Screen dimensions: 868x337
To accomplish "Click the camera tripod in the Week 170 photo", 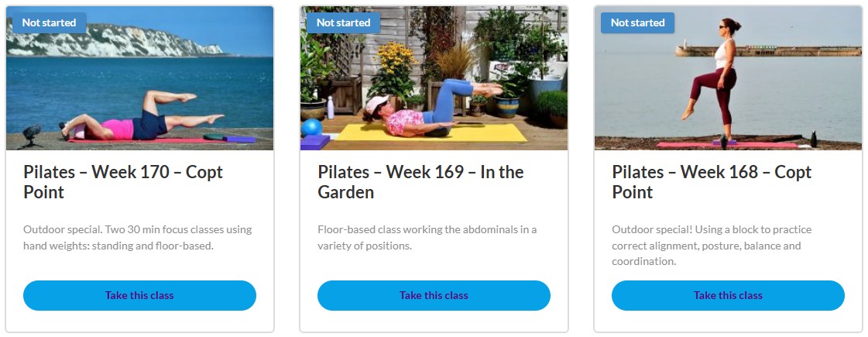I will [31, 137].
